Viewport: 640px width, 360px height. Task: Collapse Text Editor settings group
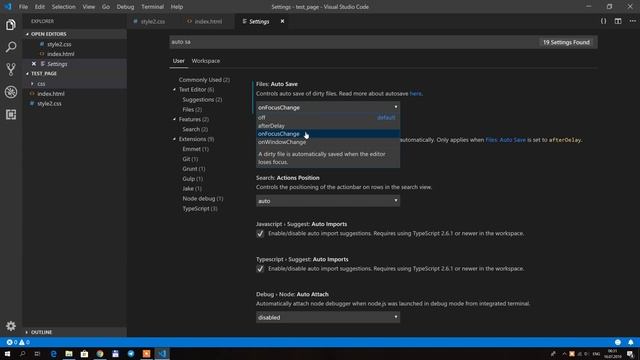[x=174, y=89]
